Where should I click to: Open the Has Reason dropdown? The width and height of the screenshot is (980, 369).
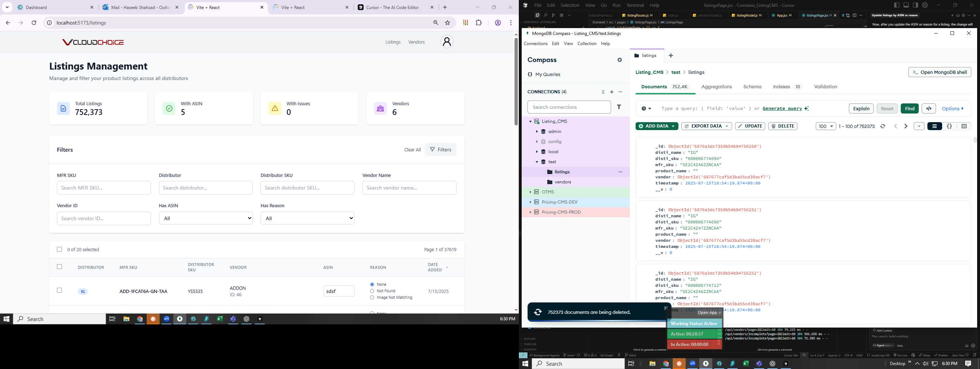(307, 218)
